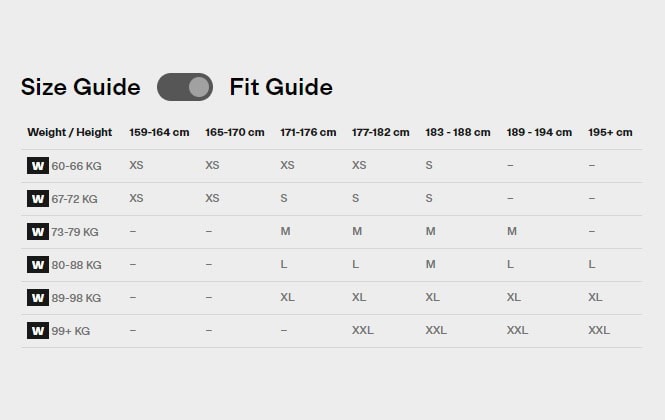Click the W icon beside 60-66 KG

pyautogui.click(x=38, y=166)
